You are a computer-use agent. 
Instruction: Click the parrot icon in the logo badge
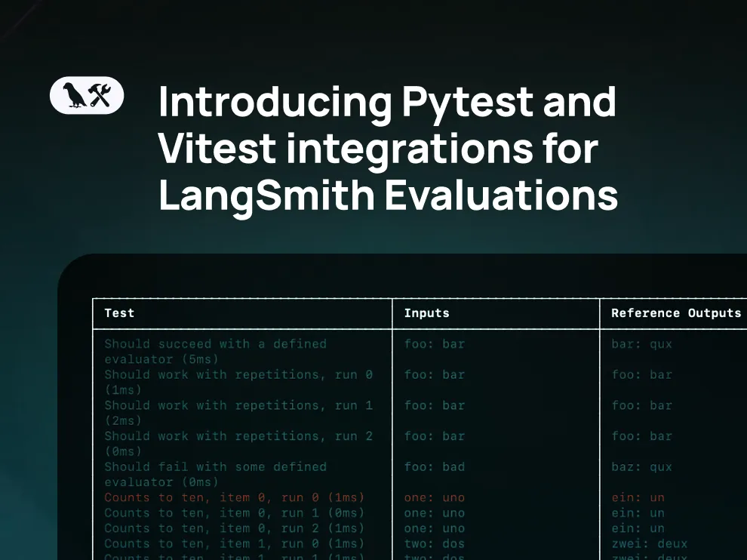coord(74,95)
